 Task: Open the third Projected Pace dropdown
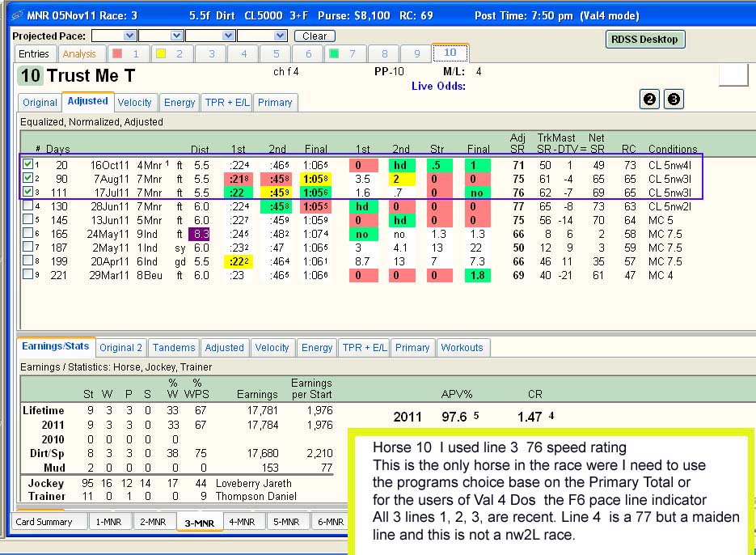click(x=229, y=36)
